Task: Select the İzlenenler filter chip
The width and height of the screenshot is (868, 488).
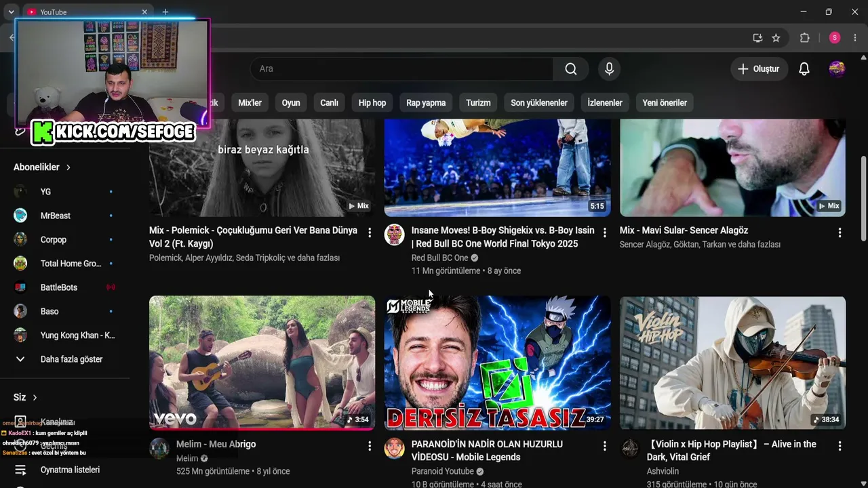Action: pos(605,103)
